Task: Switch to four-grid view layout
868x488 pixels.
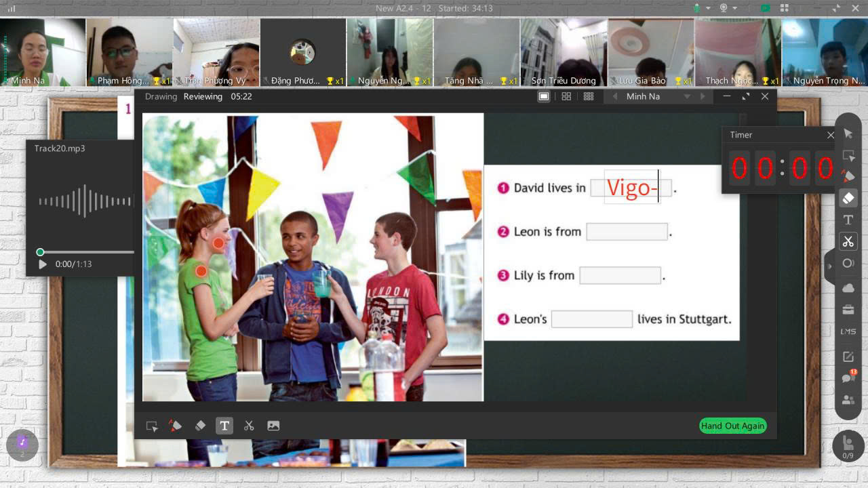Action: 566,96
